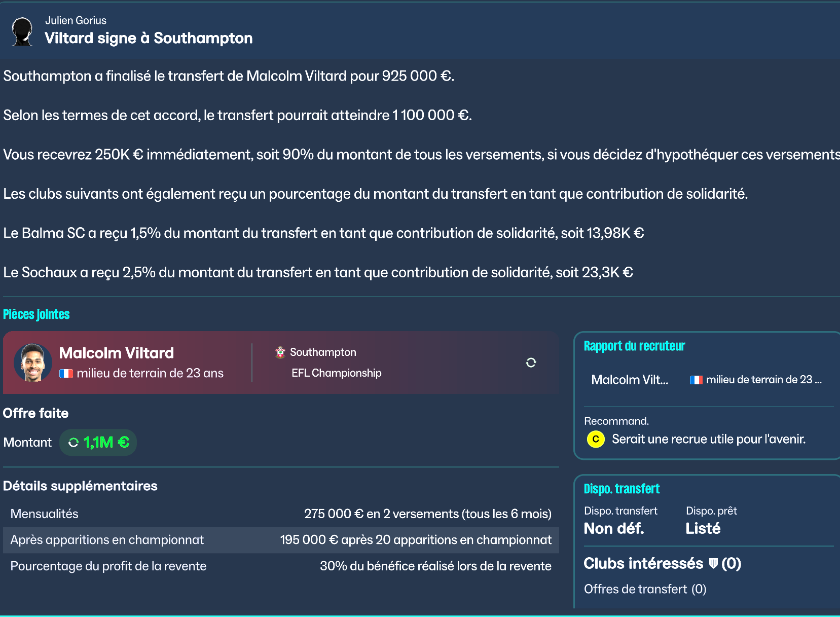Select the 'Après apparitions en championnat' row
Screen dimensions: 840x617
point(281,540)
